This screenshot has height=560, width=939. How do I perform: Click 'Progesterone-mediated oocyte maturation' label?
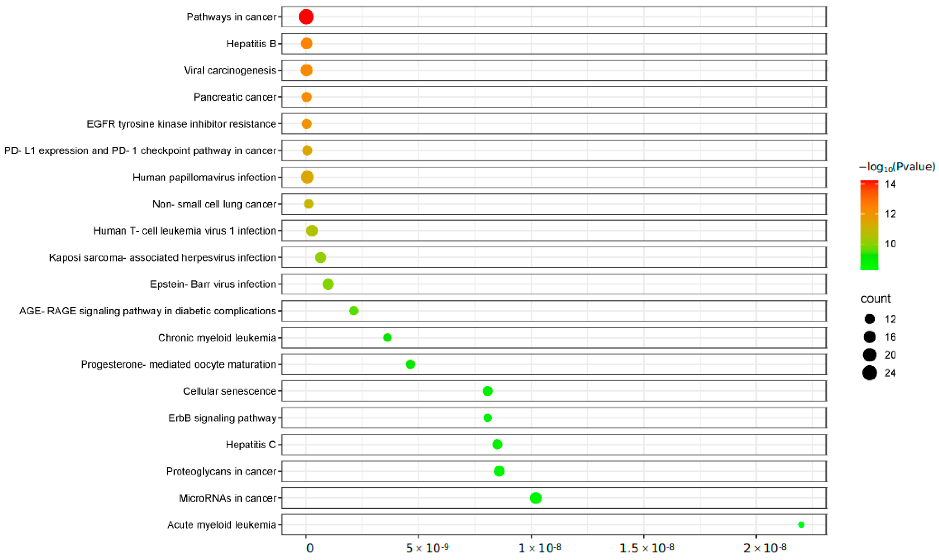178,365
